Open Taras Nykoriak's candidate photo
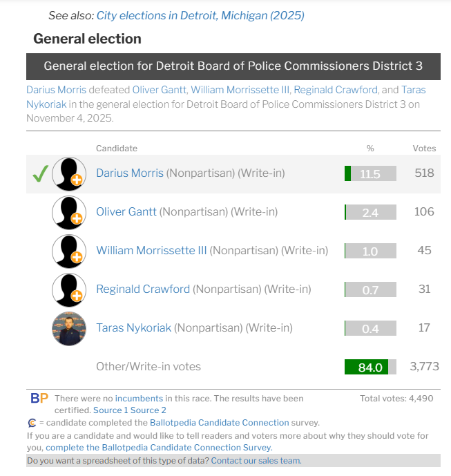The image size is (451, 476). 69,329
